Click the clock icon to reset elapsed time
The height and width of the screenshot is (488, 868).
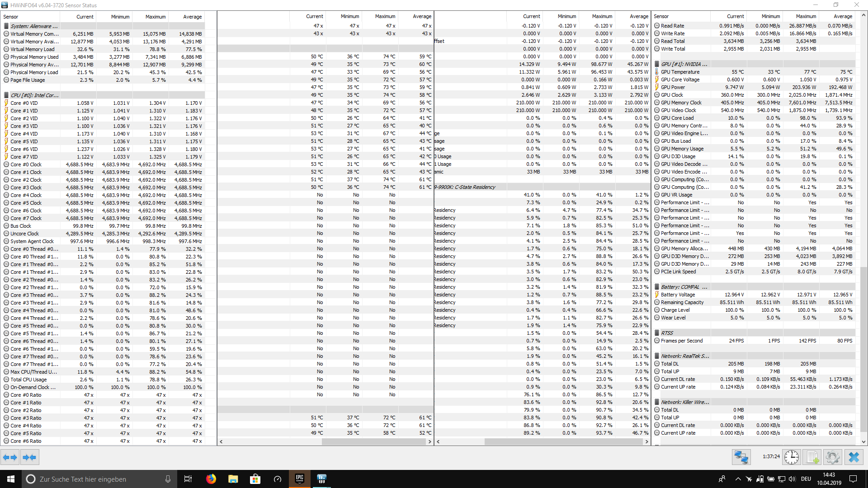(x=792, y=457)
